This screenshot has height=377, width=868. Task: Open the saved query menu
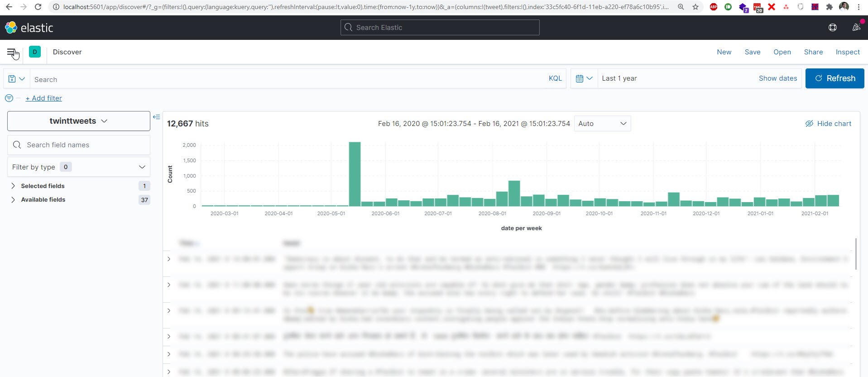click(x=17, y=79)
